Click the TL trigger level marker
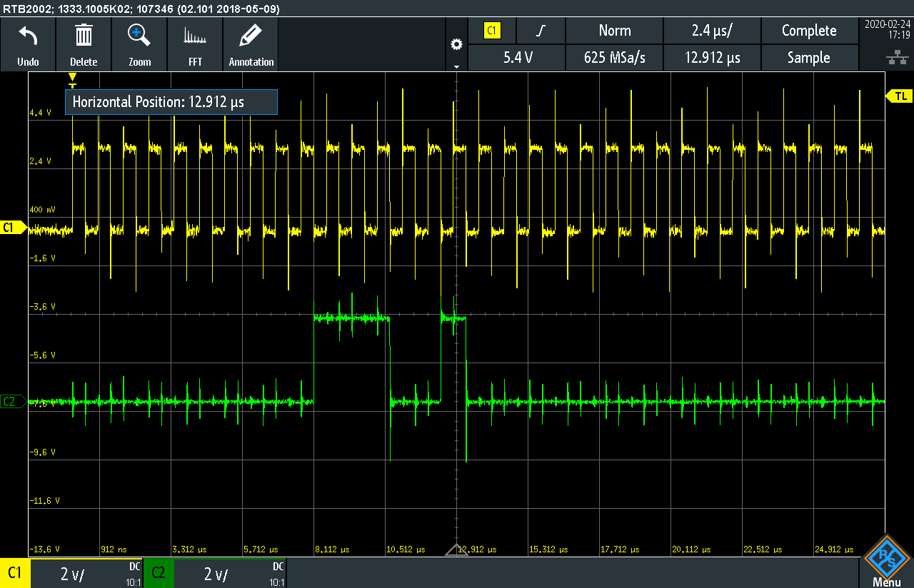914x588 pixels. coord(899,96)
